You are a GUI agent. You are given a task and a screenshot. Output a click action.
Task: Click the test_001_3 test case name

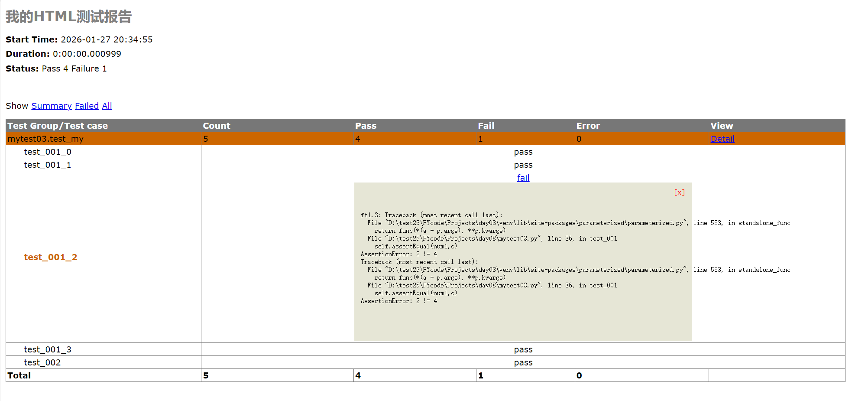[48, 349]
